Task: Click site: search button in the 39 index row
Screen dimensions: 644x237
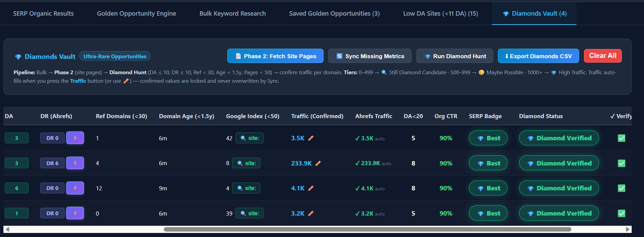Action: tap(250, 213)
